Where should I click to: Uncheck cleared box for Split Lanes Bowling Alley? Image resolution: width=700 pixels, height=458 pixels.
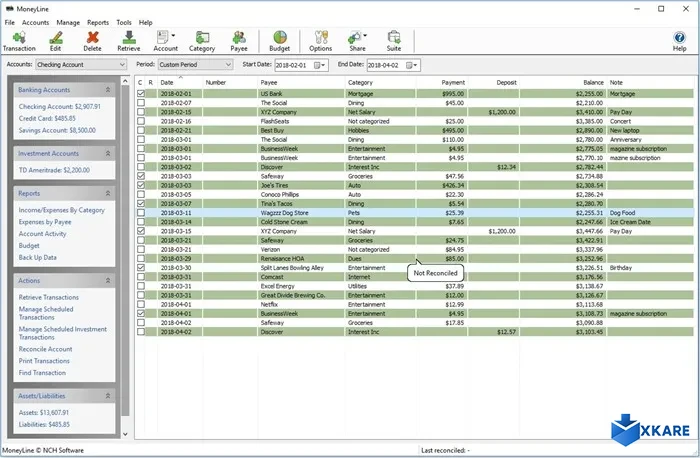click(x=141, y=268)
